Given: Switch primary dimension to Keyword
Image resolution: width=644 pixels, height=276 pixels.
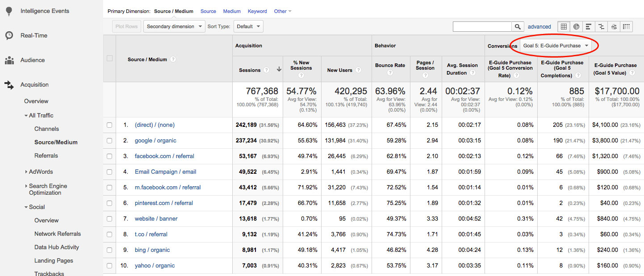Looking at the screenshot, I should tap(257, 11).
